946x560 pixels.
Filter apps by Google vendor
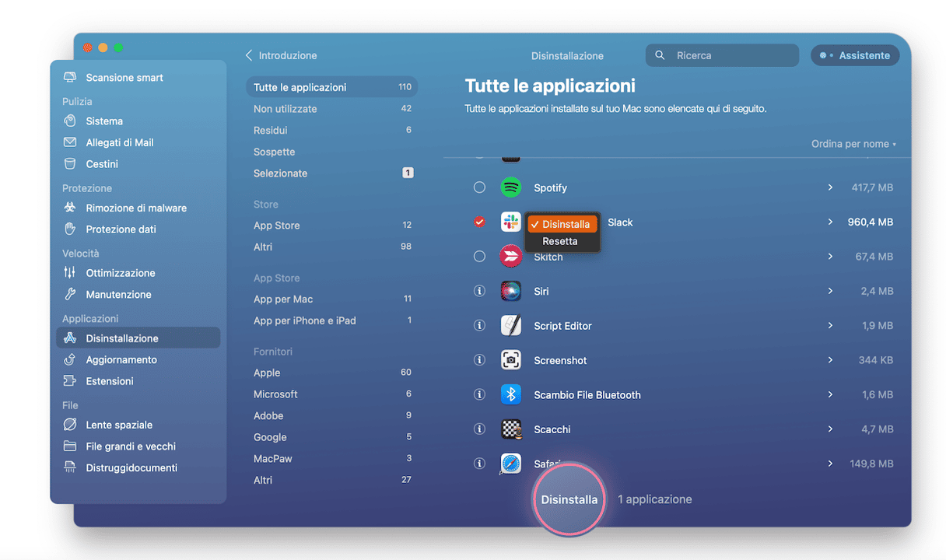[332, 437]
